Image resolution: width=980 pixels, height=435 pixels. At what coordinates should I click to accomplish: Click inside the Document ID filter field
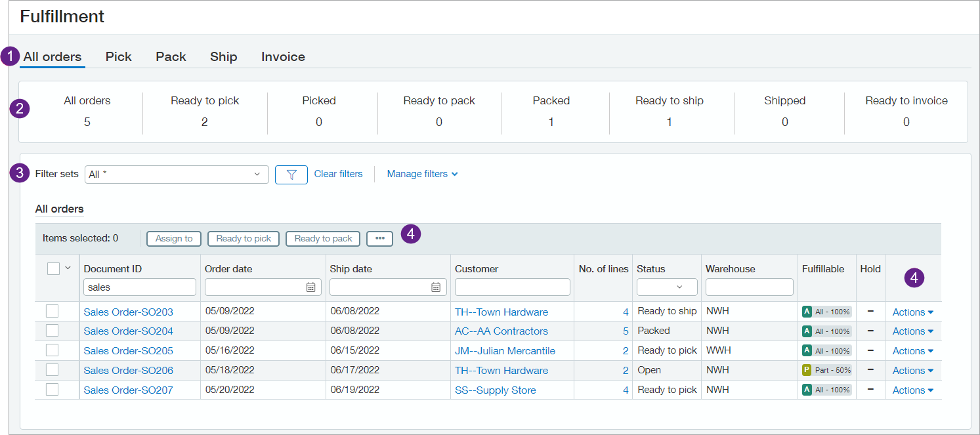[139, 287]
